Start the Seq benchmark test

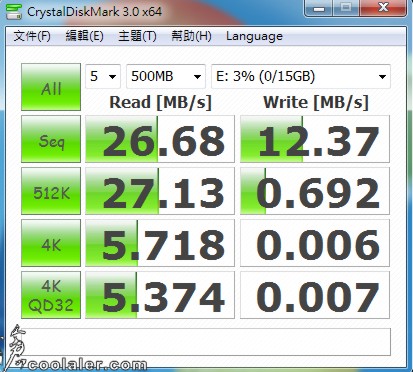coord(51,139)
